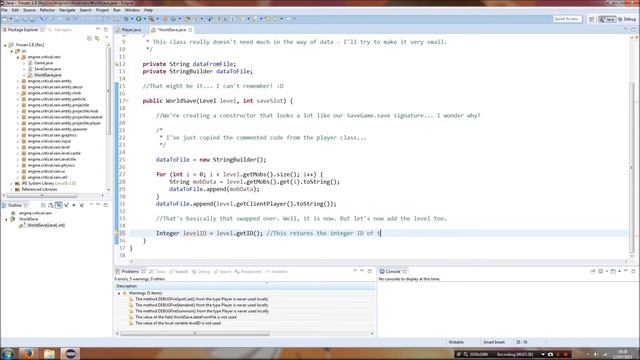Select the Problems view tab
The height and width of the screenshot is (360, 640).
(x=130, y=272)
